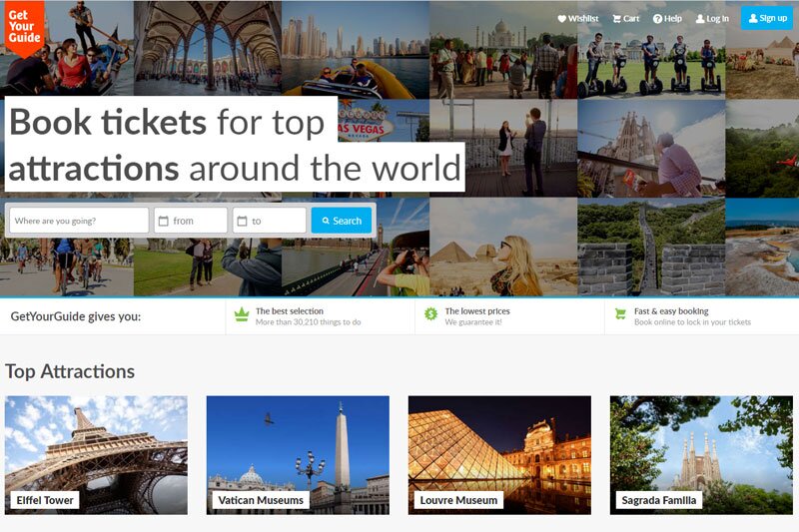799x532 pixels.
Task: Click 'Book online to lock in your tickets'
Action: pyautogui.click(x=692, y=322)
